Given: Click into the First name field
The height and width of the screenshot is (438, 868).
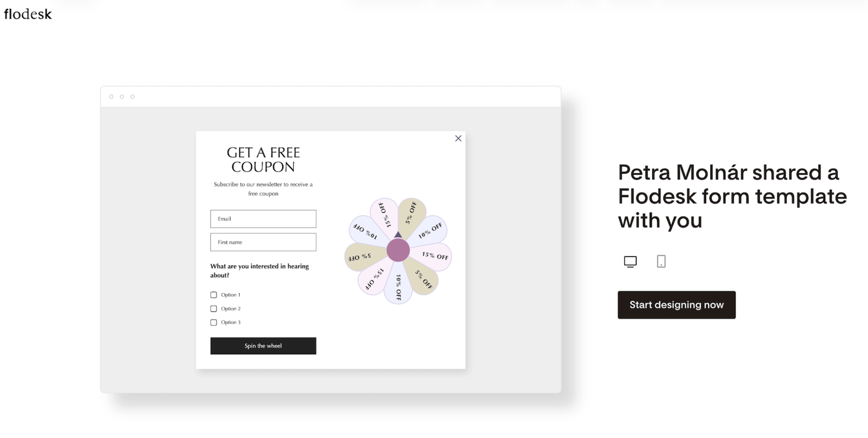Looking at the screenshot, I should coord(263,242).
